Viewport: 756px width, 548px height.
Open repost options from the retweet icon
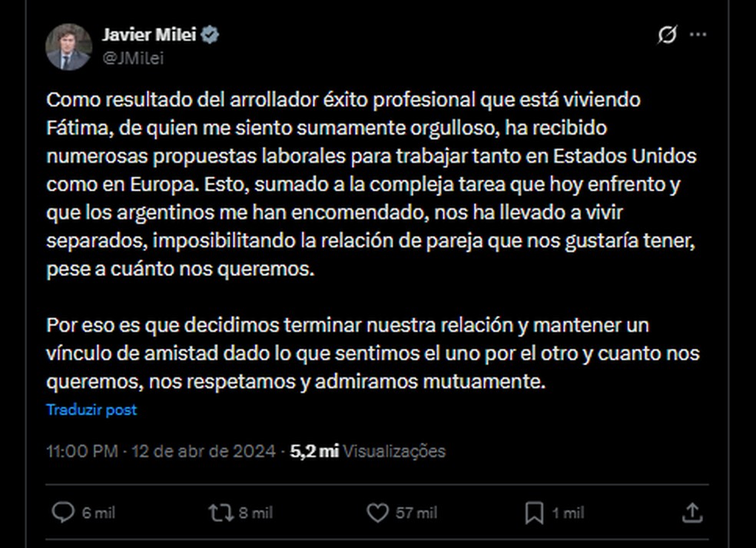click(220, 512)
